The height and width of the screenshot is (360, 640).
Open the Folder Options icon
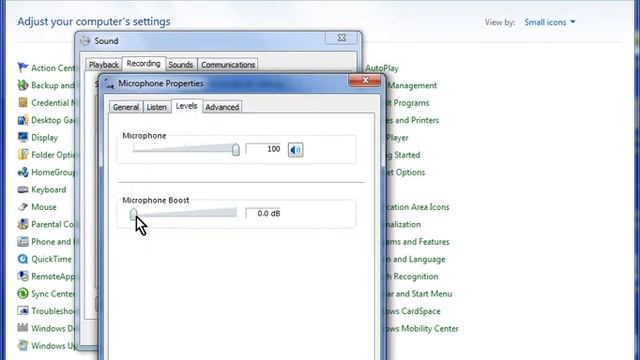(23, 155)
